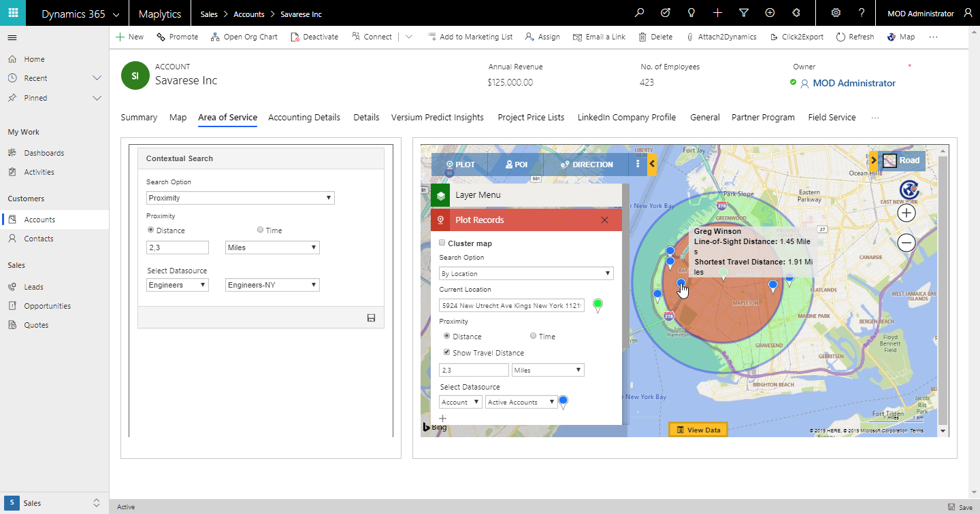Open the Engineers datasource dropdown
The image size is (980, 514).
coord(178,285)
